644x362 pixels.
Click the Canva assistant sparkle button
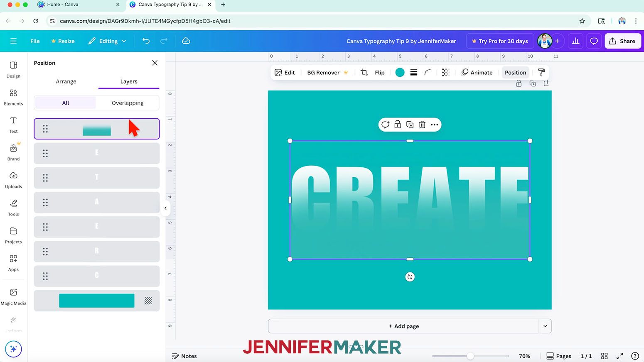click(x=13, y=349)
